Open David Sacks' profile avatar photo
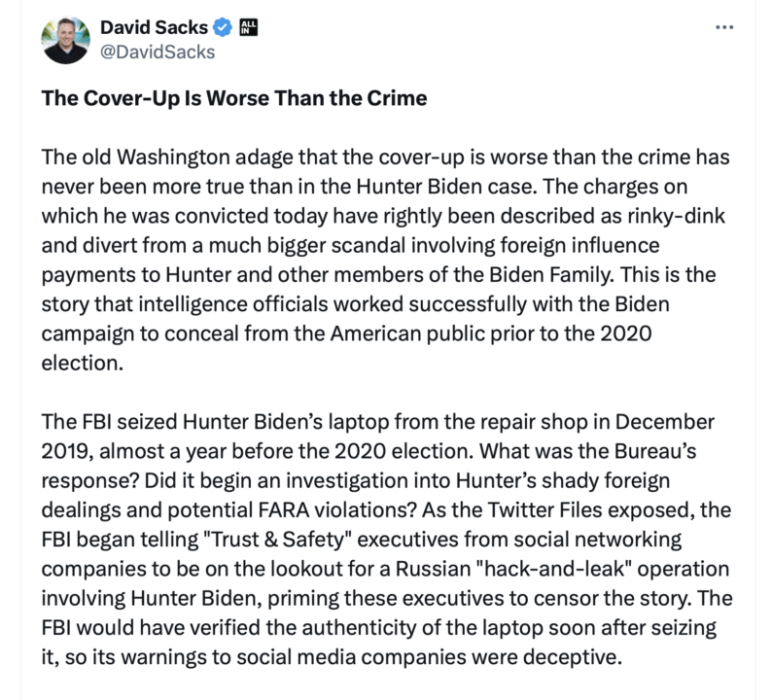The height and width of the screenshot is (700, 772). [66, 38]
